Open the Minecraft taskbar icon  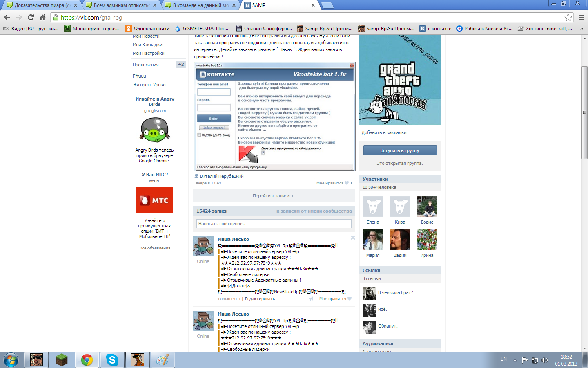coord(61,360)
